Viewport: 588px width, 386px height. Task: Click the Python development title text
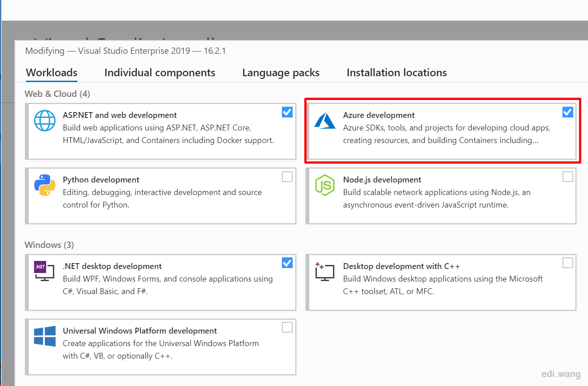coord(101,180)
